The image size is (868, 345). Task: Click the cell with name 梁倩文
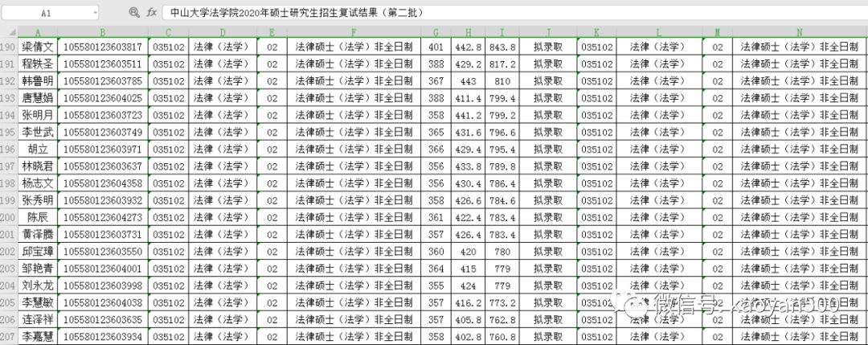click(39, 47)
